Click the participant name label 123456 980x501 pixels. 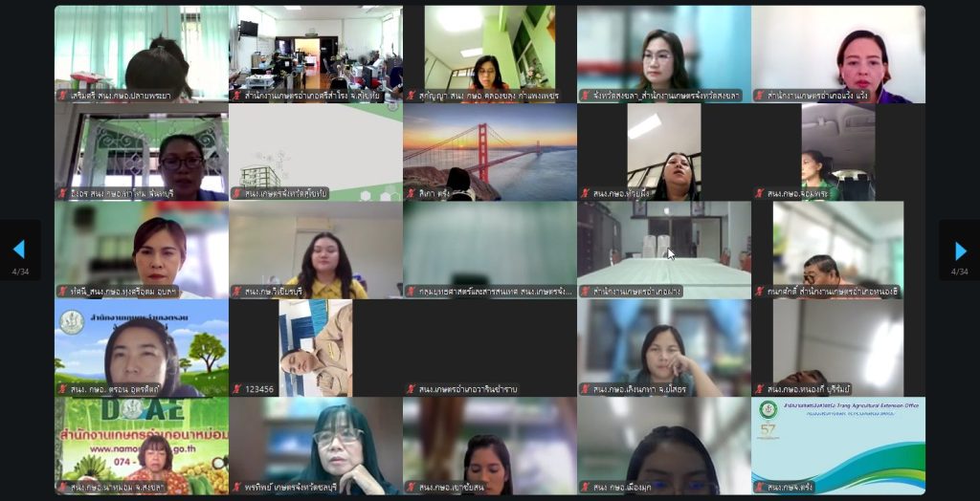pyautogui.click(x=260, y=389)
